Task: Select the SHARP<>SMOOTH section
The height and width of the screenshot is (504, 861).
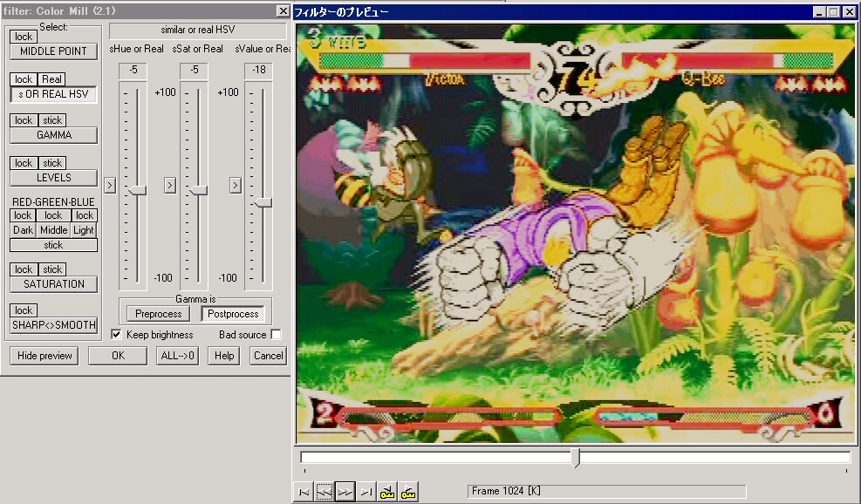Action: (53, 325)
